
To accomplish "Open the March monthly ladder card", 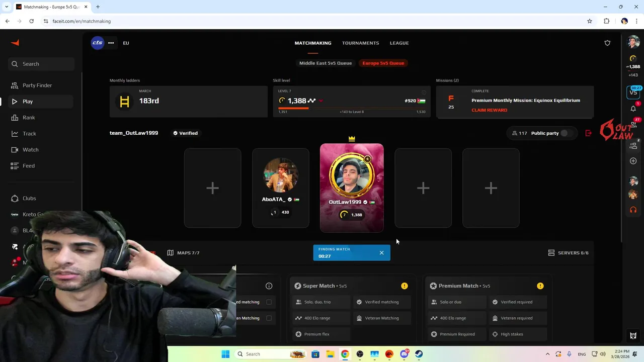I will [x=189, y=102].
